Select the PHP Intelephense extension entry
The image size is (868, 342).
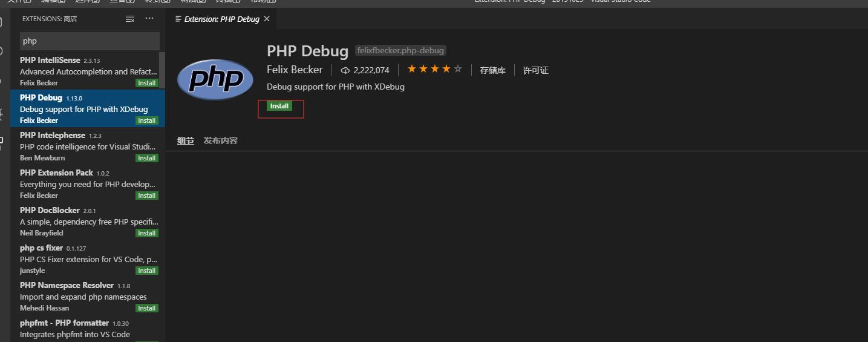87,146
